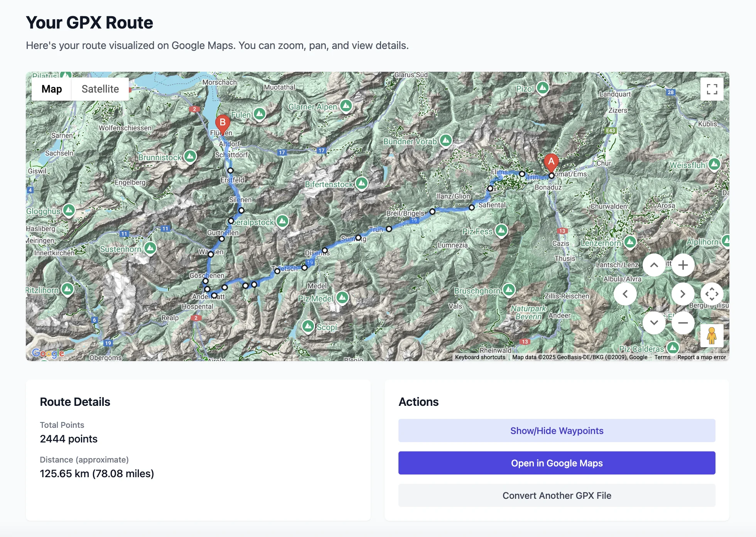Click the Chur town label
The height and width of the screenshot is (537, 756).
pos(604,163)
